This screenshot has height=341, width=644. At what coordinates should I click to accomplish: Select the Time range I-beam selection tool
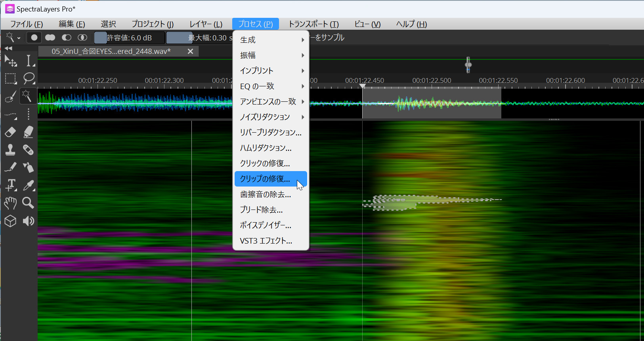[x=29, y=61]
